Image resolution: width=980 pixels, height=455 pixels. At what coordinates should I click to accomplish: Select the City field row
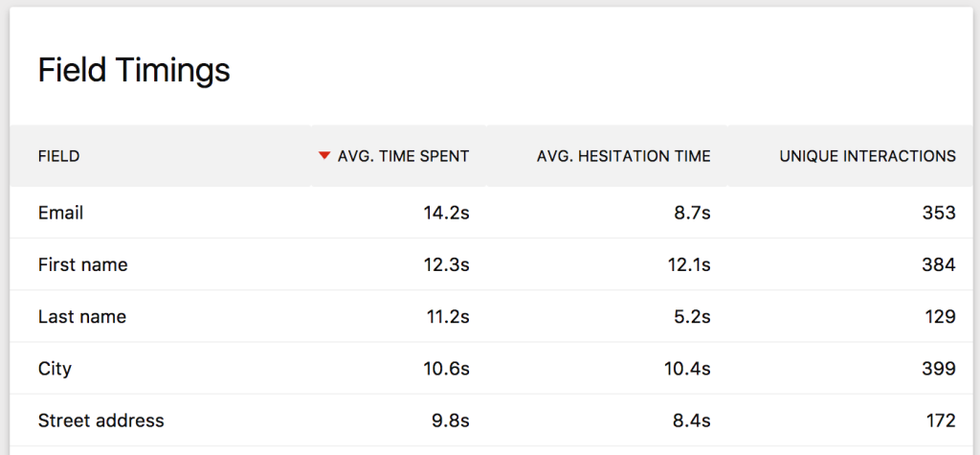pos(55,368)
